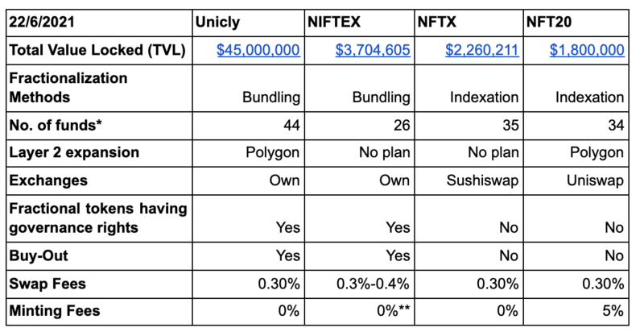Click the NFT20 minting fees 5% cell
The width and height of the screenshot is (644, 336).
(x=576, y=311)
